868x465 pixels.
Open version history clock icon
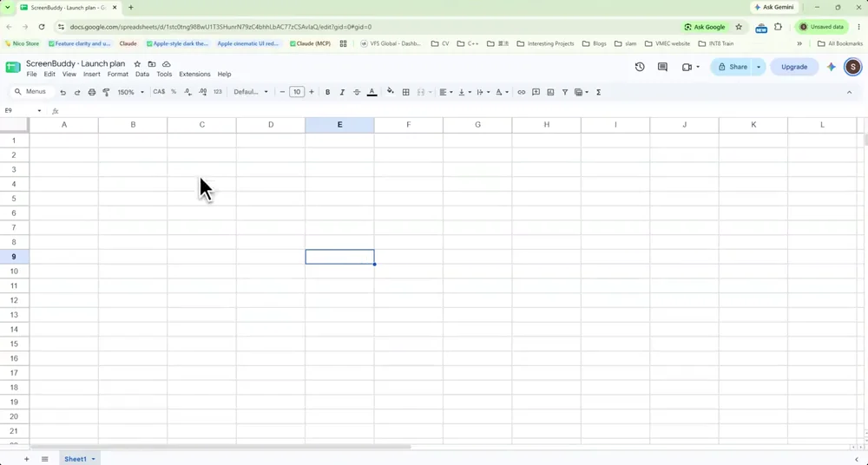[x=640, y=67]
